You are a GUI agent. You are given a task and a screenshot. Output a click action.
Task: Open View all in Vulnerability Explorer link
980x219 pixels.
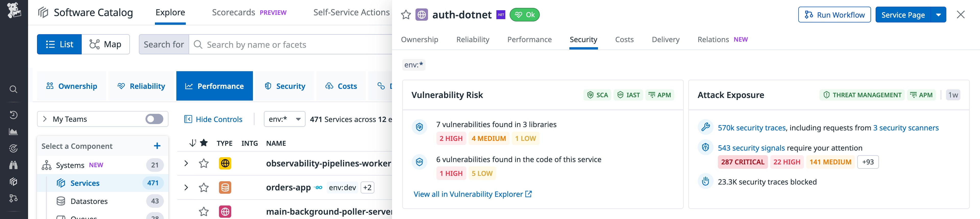(472, 194)
